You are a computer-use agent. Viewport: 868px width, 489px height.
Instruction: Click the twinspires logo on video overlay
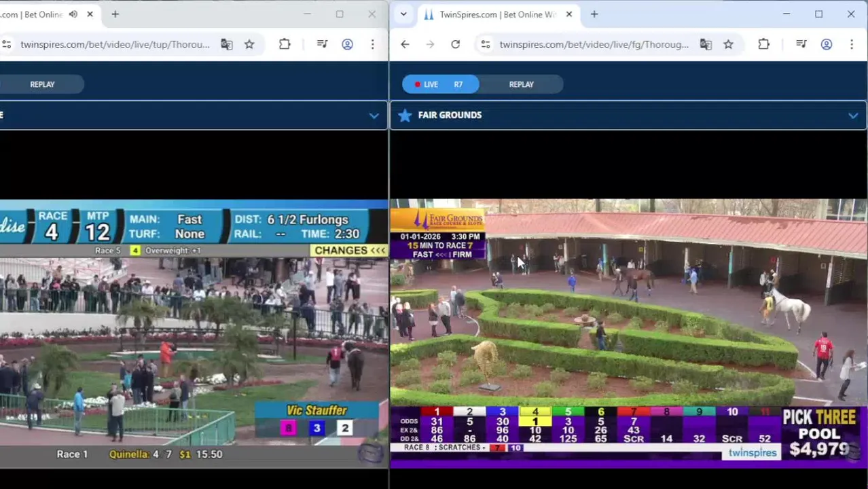(752, 452)
